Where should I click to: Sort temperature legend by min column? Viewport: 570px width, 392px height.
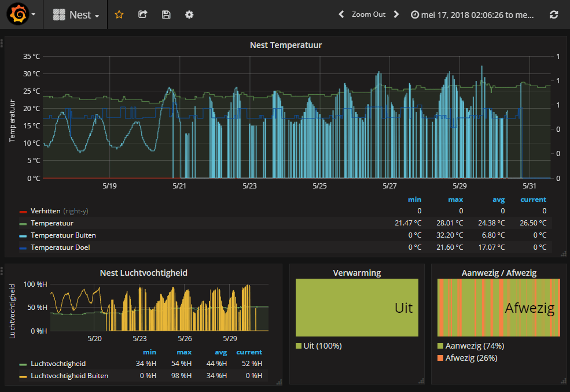(414, 199)
